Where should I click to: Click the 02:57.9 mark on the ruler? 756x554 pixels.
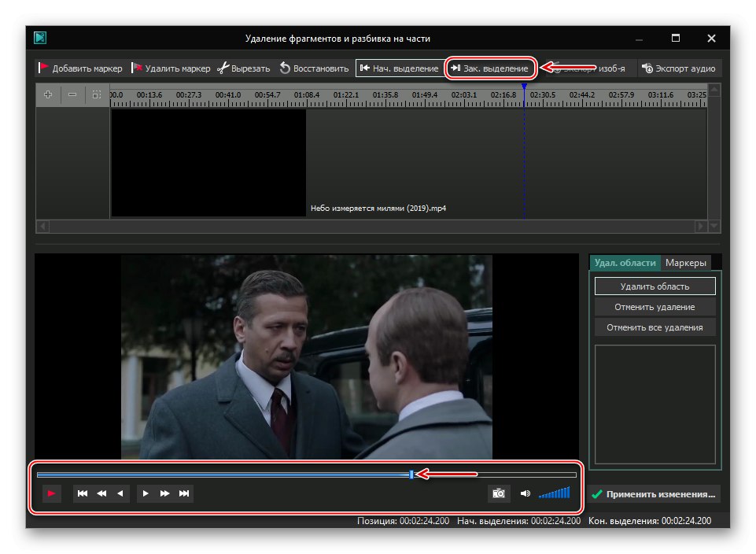621,95
